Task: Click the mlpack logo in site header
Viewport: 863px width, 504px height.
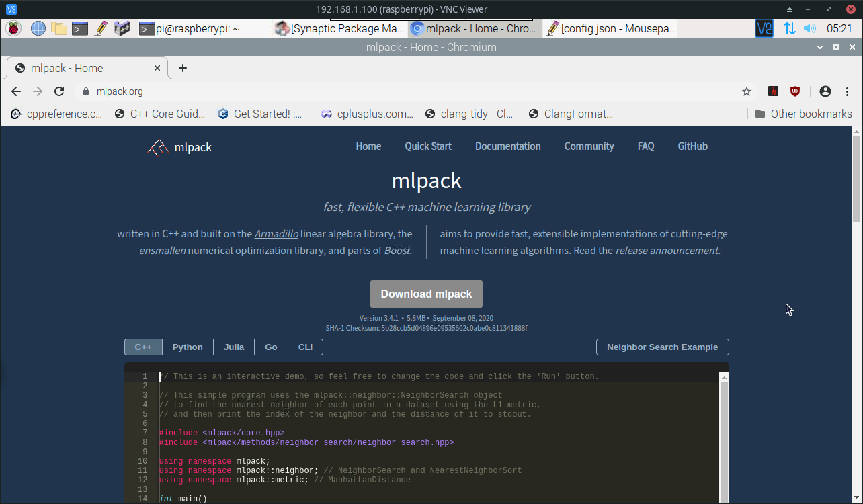Action: tap(179, 147)
